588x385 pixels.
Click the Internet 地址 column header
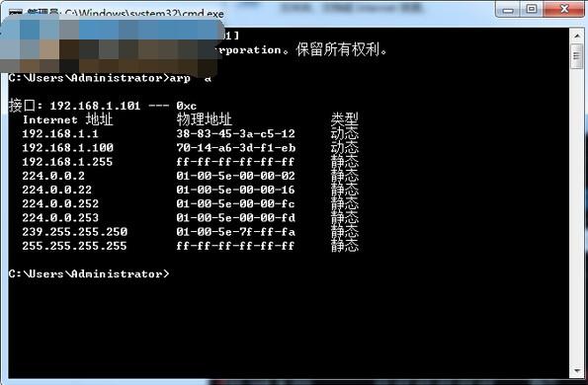67,119
